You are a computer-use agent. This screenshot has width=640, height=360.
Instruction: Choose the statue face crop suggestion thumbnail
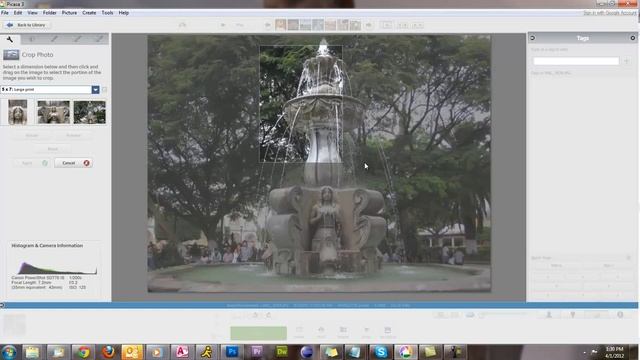click(x=18, y=112)
